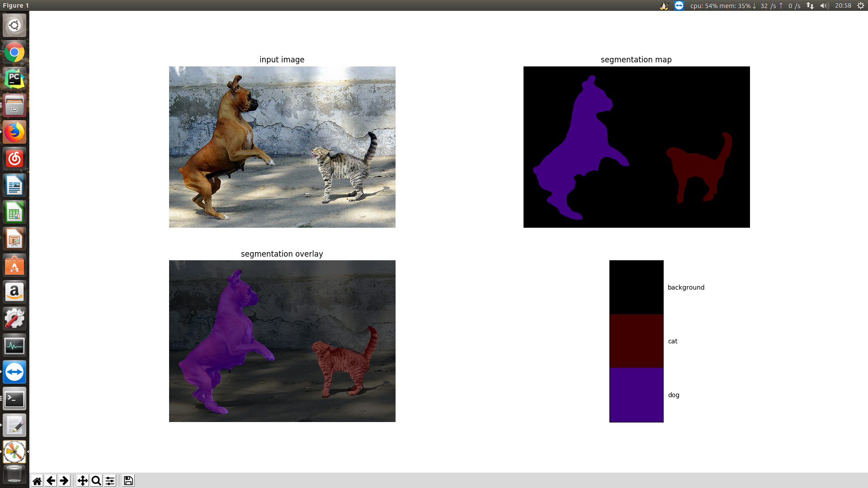Go back to the previous view

[x=51, y=480]
